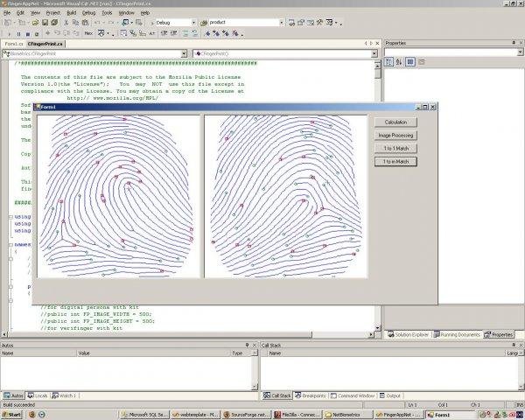Viewport: 525px width, 420px height.
Task: Switch to the Watch 1 tab
Action: (x=64, y=395)
